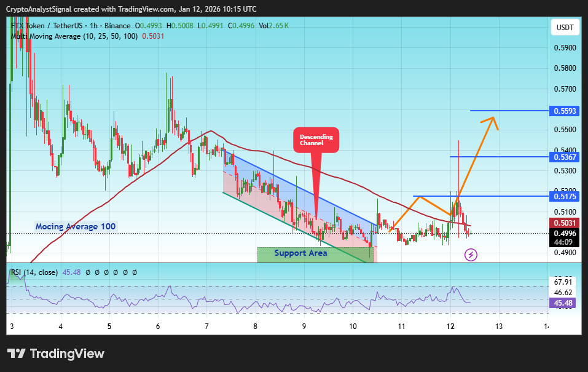Click the 0.5100 price axis label
This screenshot has height=372, width=588.
point(565,212)
